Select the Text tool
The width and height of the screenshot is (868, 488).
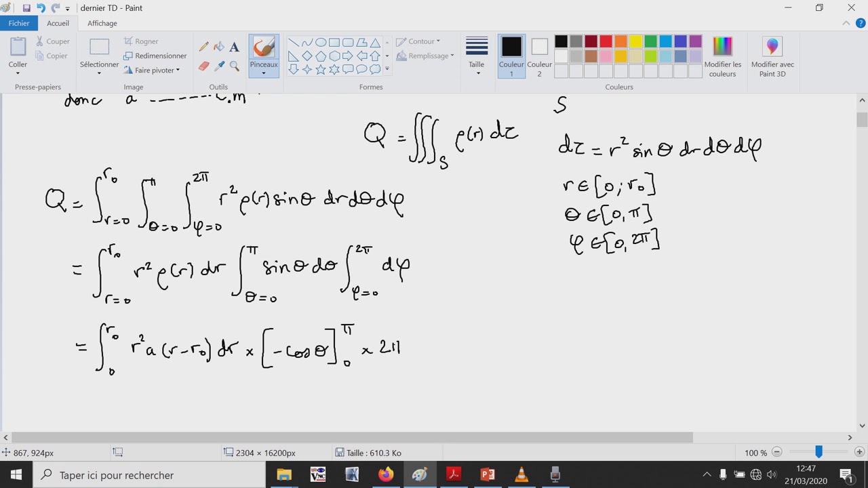coord(234,47)
